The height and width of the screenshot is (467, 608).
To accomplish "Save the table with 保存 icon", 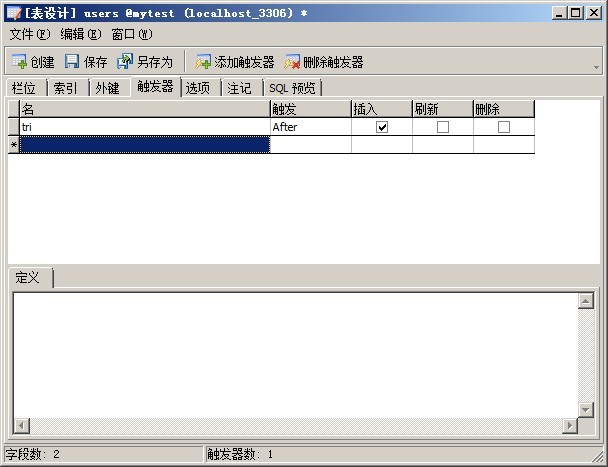I will pos(72,62).
